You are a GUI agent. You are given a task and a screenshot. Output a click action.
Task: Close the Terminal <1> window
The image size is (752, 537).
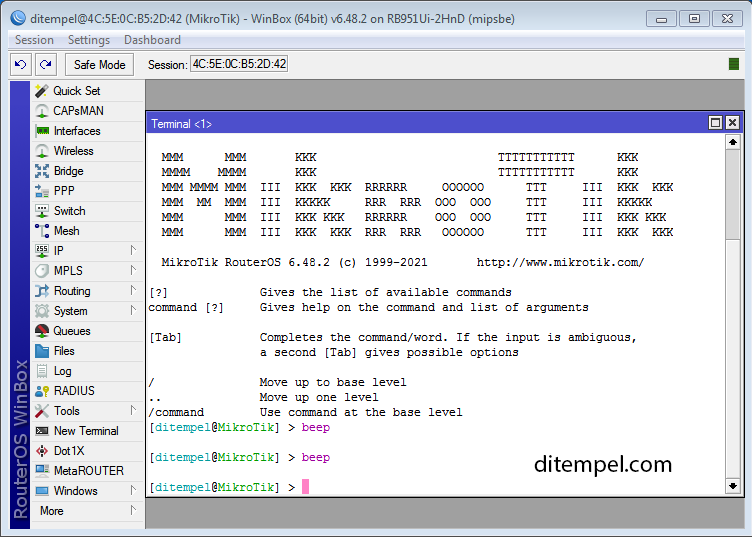coord(732,123)
